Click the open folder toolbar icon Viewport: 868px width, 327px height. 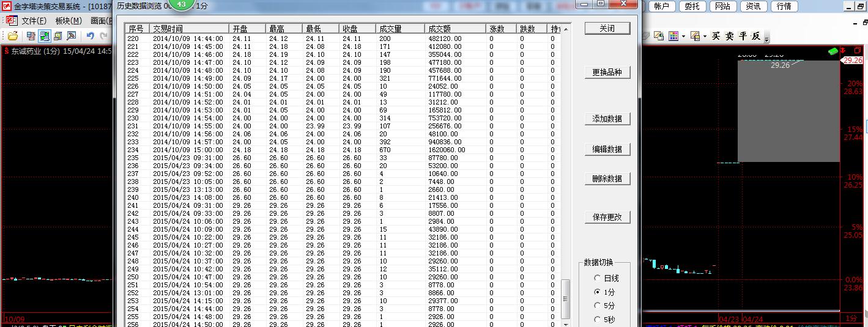[13, 36]
